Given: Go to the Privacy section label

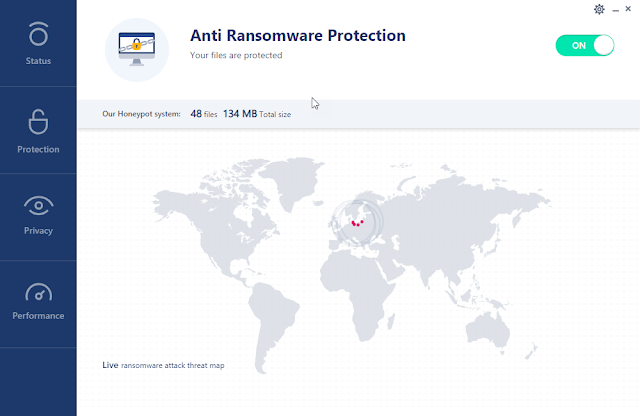Looking at the screenshot, I should tap(38, 231).
